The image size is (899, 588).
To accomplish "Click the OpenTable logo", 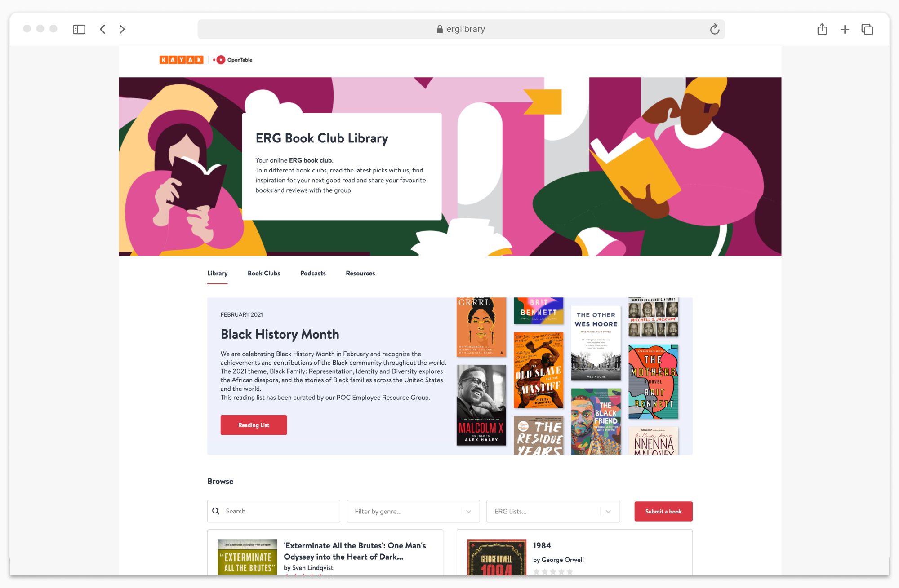I will click(233, 60).
